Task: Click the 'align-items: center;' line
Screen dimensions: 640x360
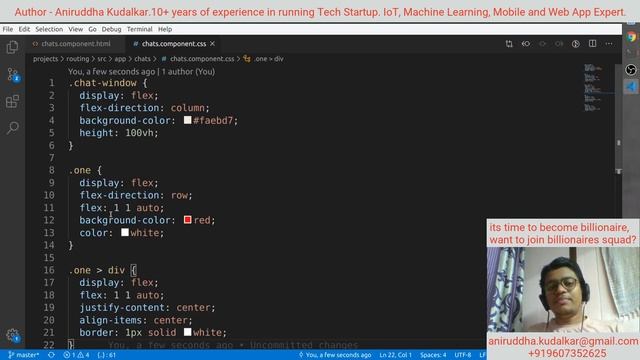Action: tap(136, 320)
